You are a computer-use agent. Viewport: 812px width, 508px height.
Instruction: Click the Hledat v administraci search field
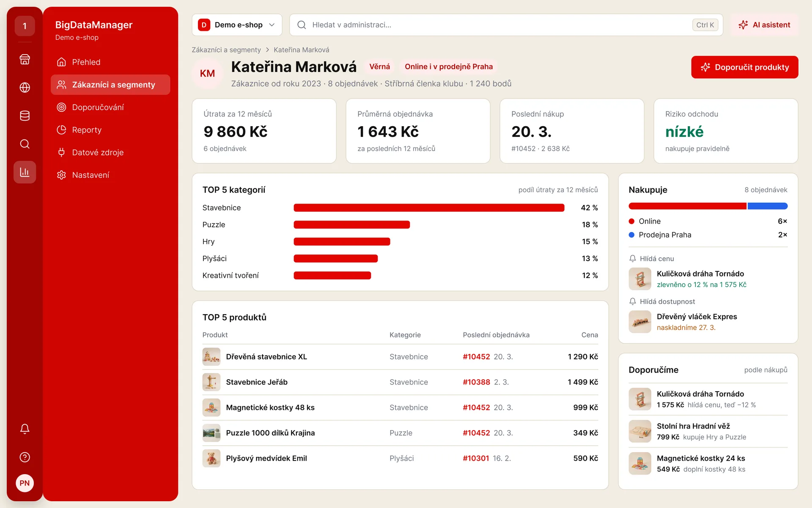click(x=506, y=25)
